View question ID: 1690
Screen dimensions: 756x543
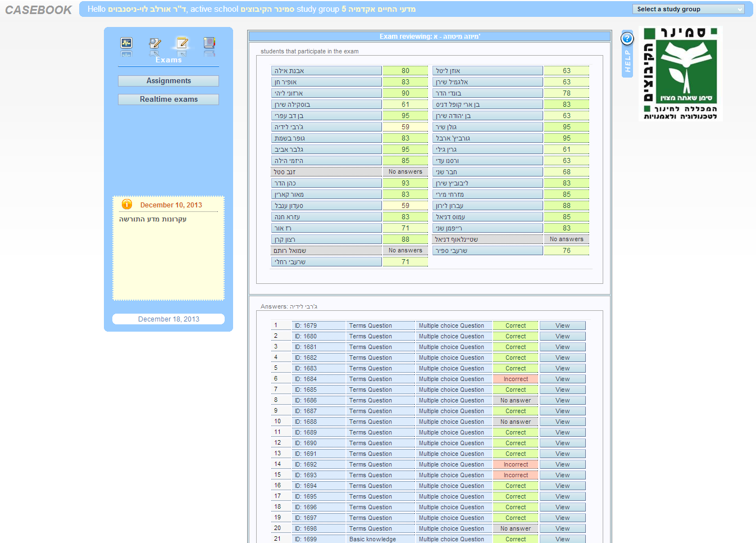click(562, 443)
